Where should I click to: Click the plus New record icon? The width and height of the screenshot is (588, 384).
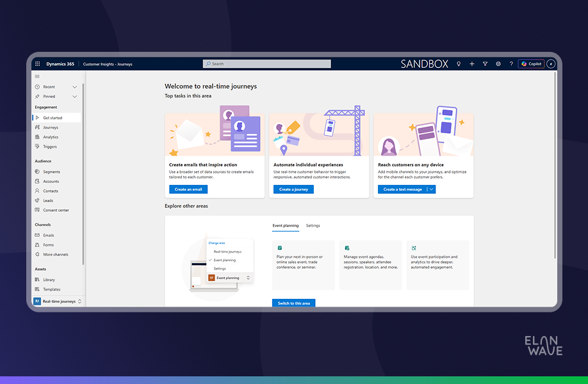pos(472,64)
